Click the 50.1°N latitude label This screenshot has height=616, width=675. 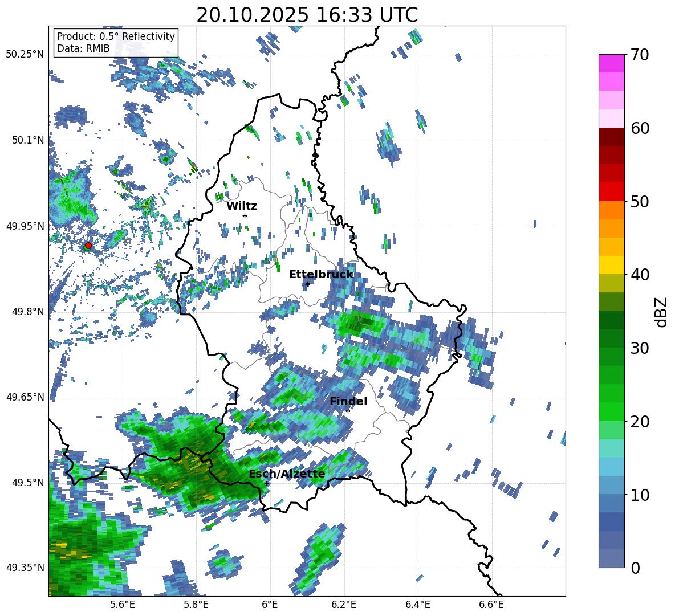(x=28, y=140)
